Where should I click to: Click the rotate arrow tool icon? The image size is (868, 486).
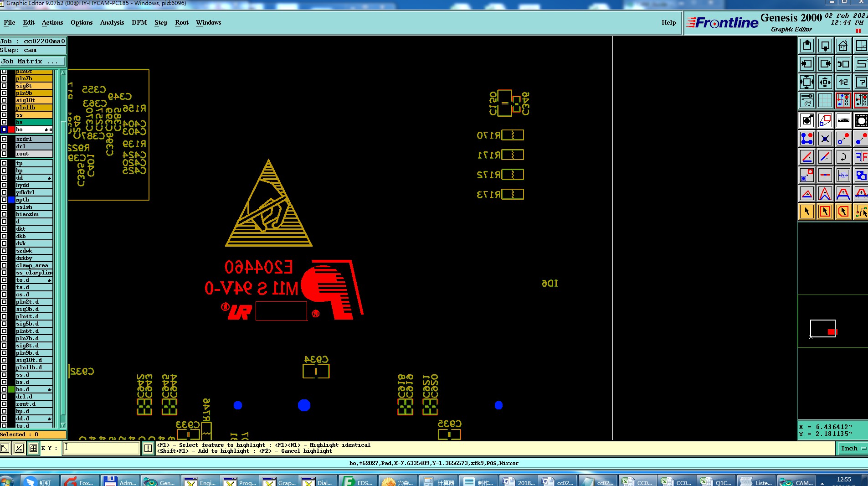point(843,157)
